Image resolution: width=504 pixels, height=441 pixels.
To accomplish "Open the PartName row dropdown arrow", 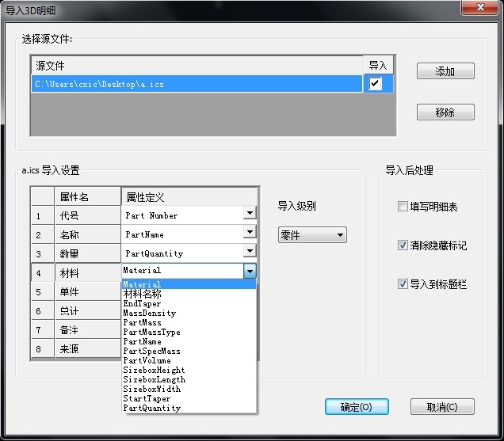I will [250, 232].
